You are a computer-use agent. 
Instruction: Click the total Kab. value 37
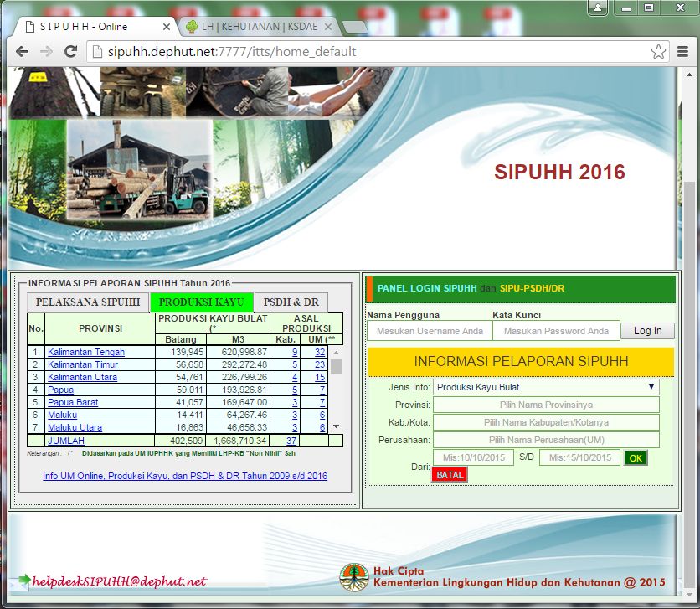pyautogui.click(x=291, y=441)
